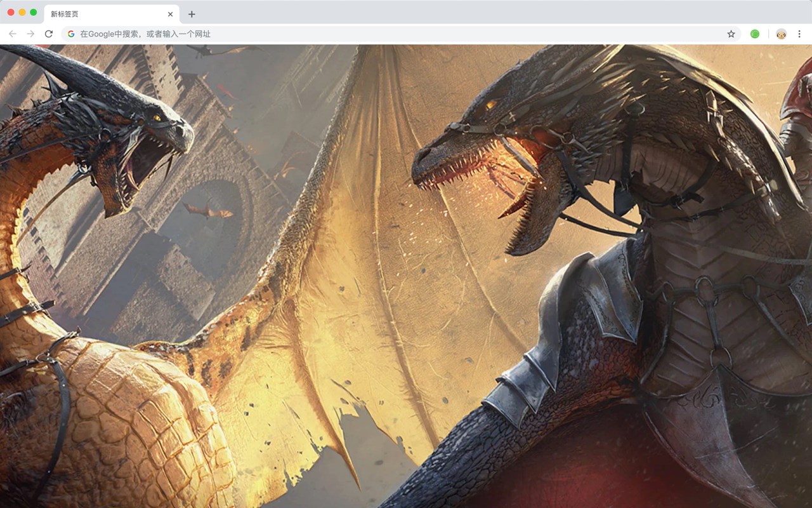Open the green extension icon
Viewport: 812px width, 508px height.
point(755,34)
